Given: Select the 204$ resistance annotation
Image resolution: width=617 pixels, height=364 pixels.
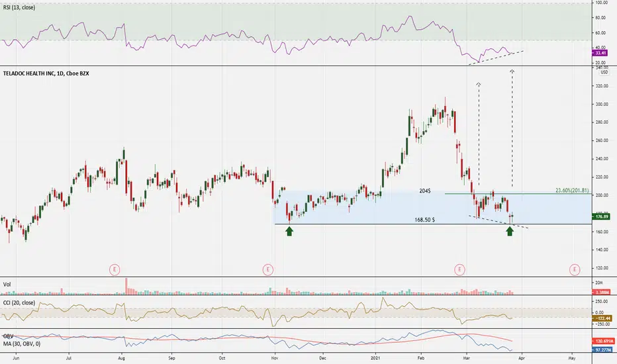Looking at the screenshot, I should (425, 191).
